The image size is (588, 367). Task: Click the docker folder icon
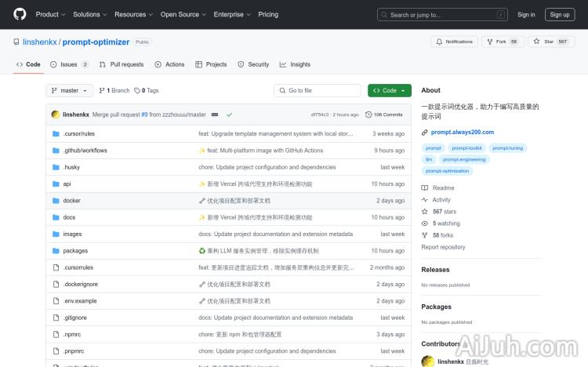point(56,201)
